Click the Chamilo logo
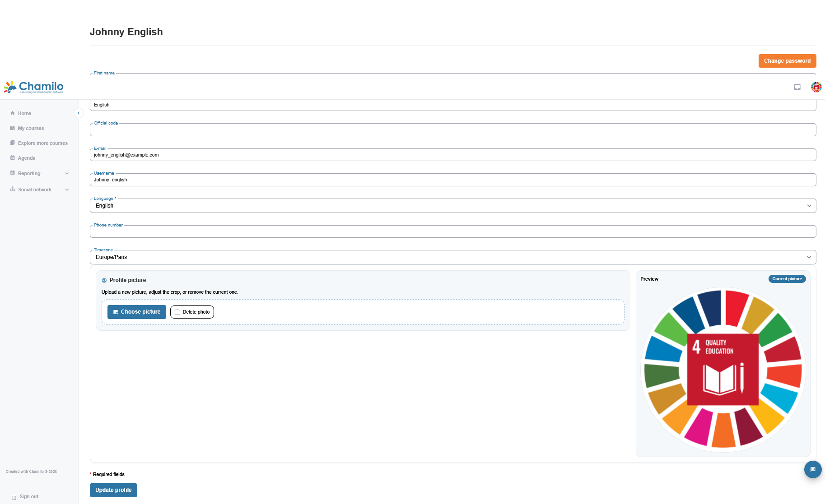Screen dimensions: 825x504 (34, 87)
